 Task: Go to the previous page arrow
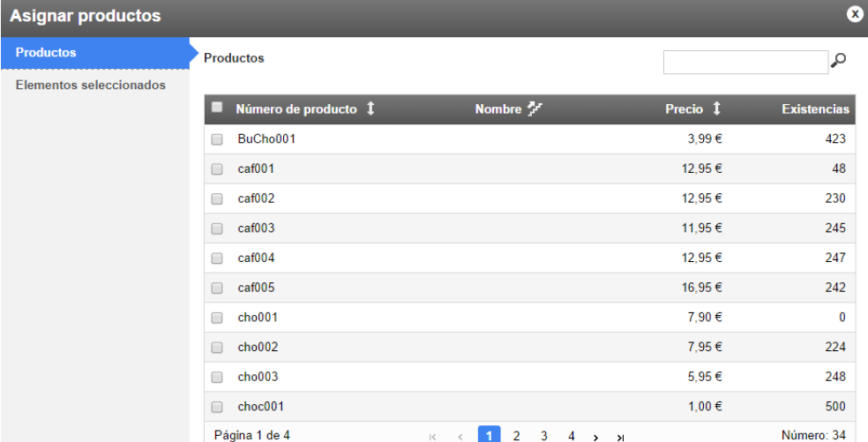click(x=460, y=437)
